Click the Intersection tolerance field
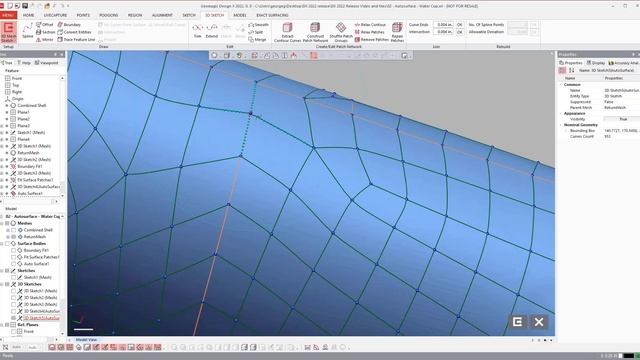The image size is (640, 360). (443, 32)
